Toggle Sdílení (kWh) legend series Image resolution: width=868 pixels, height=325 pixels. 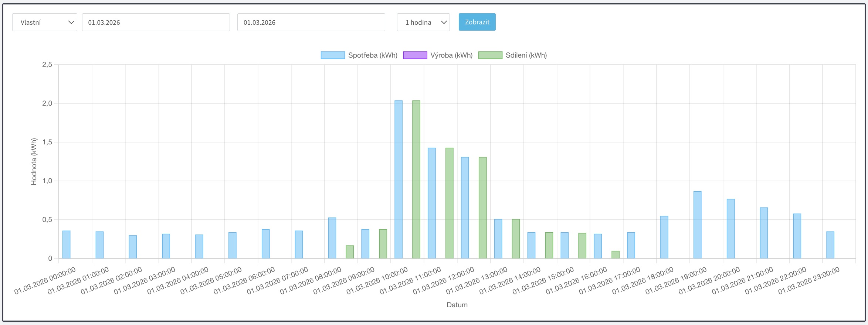tap(526, 55)
